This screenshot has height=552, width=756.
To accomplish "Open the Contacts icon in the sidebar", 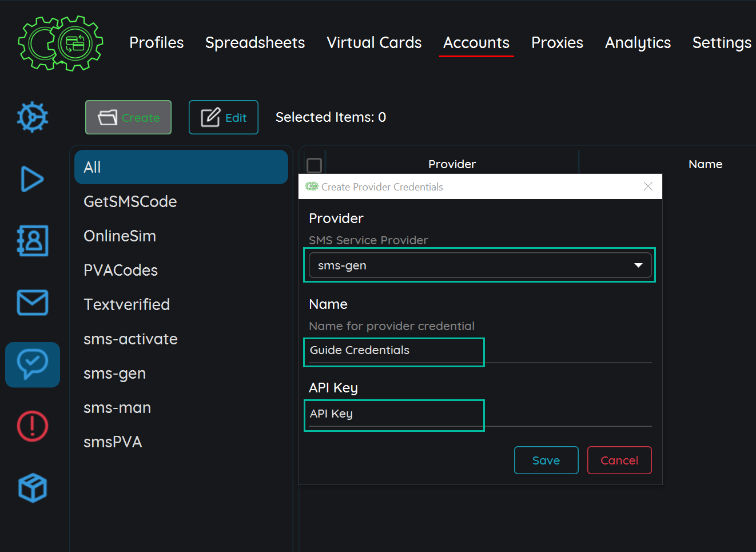I will [32, 241].
